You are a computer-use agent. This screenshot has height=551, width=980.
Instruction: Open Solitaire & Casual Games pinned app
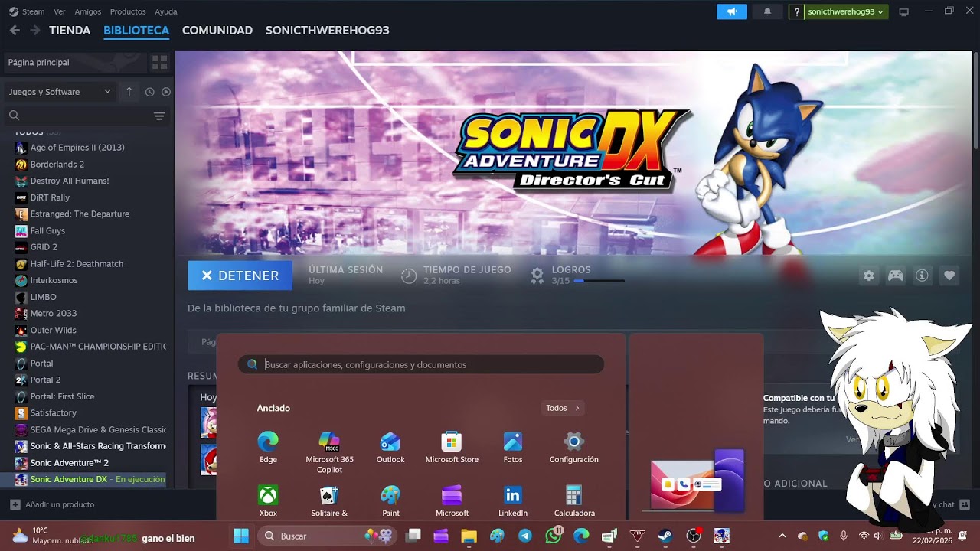pos(329,501)
